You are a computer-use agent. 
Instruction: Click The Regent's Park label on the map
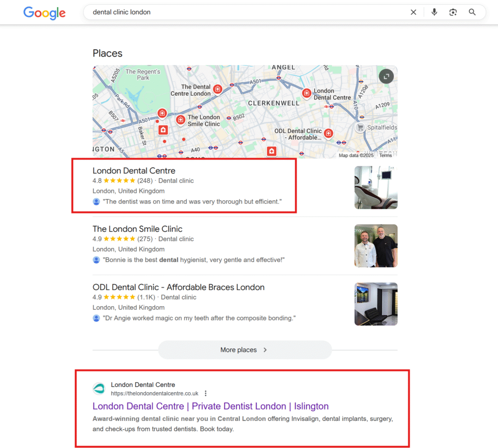[x=143, y=74]
